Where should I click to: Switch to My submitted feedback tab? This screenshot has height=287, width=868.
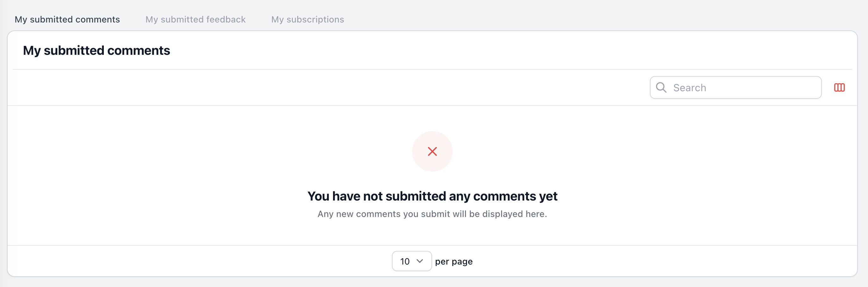[x=195, y=20]
